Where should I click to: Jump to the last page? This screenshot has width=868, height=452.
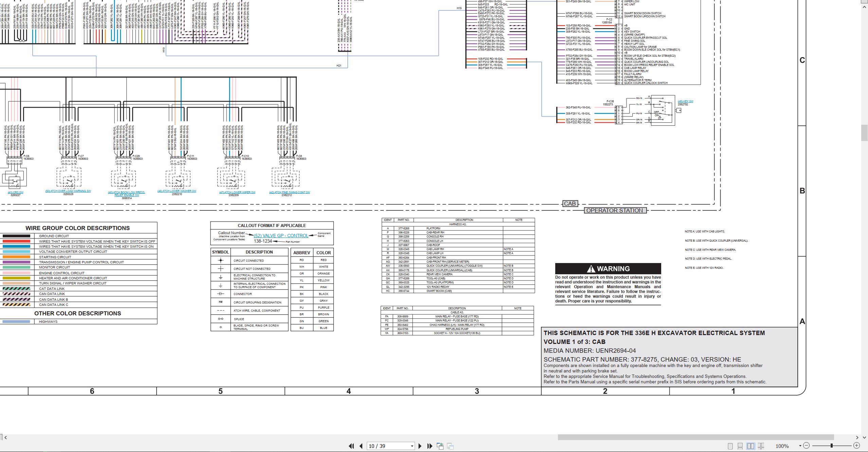(x=430, y=446)
